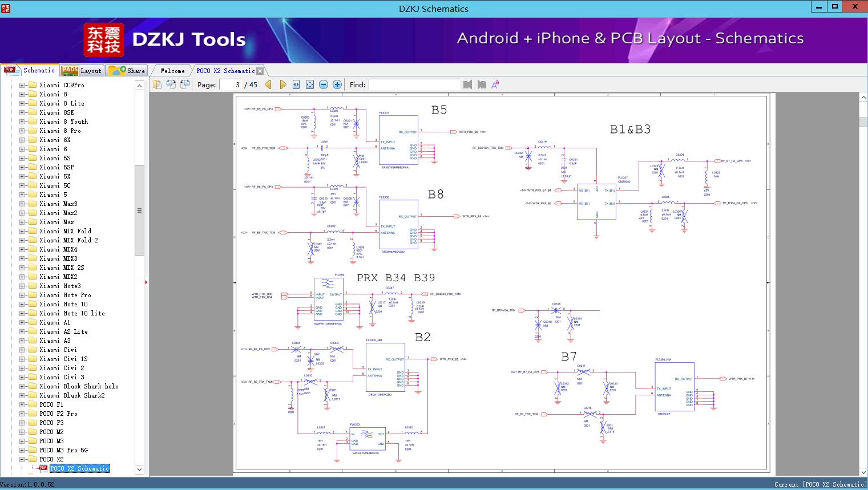The image size is (868, 490).
Task: Expand the Xiaomi Note 10 folder
Action: (22, 304)
